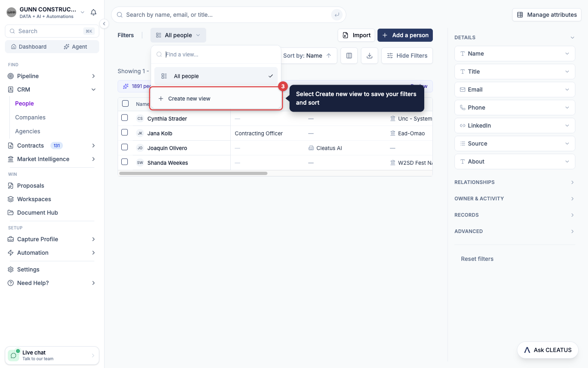Click the 131 badge on Contracts
Viewport: 588px width, 368px height.
pyautogui.click(x=57, y=146)
